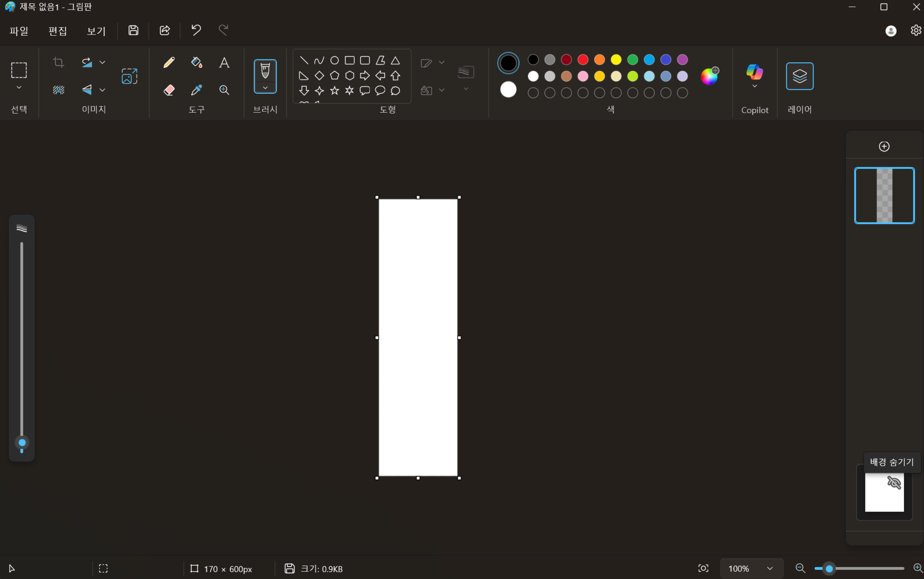924x579 pixels.
Task: Pick the Color picker eyedropper tool
Action: 196,90
